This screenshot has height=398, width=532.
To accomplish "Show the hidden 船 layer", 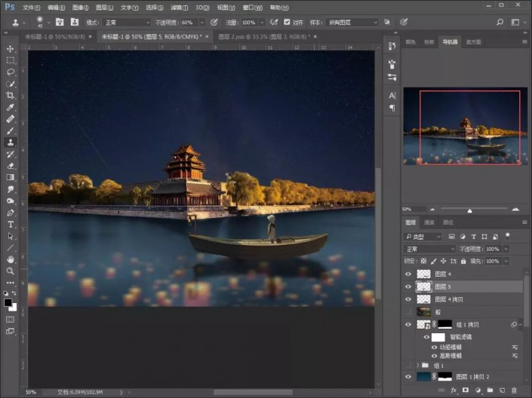I will tap(408, 312).
